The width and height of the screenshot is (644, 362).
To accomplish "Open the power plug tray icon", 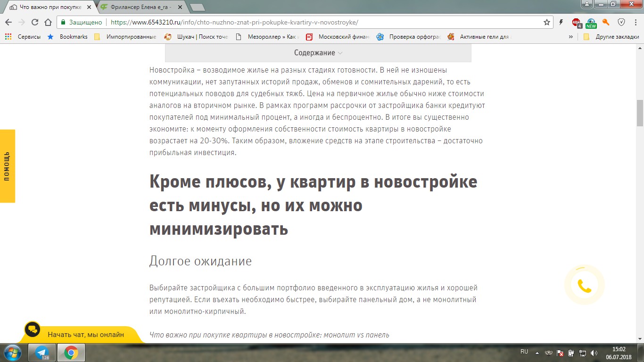I will (x=571, y=353).
